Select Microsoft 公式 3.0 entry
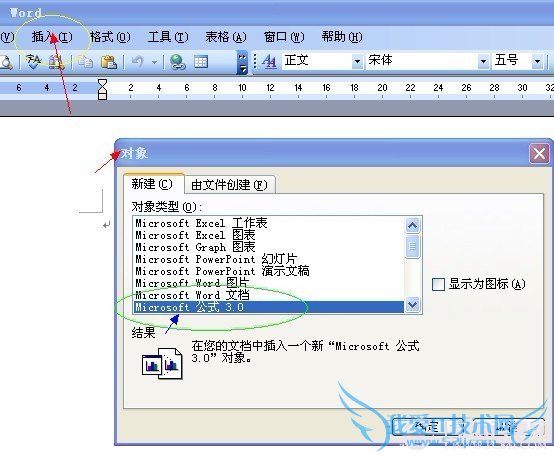The width and height of the screenshot is (554, 457). coord(269,307)
